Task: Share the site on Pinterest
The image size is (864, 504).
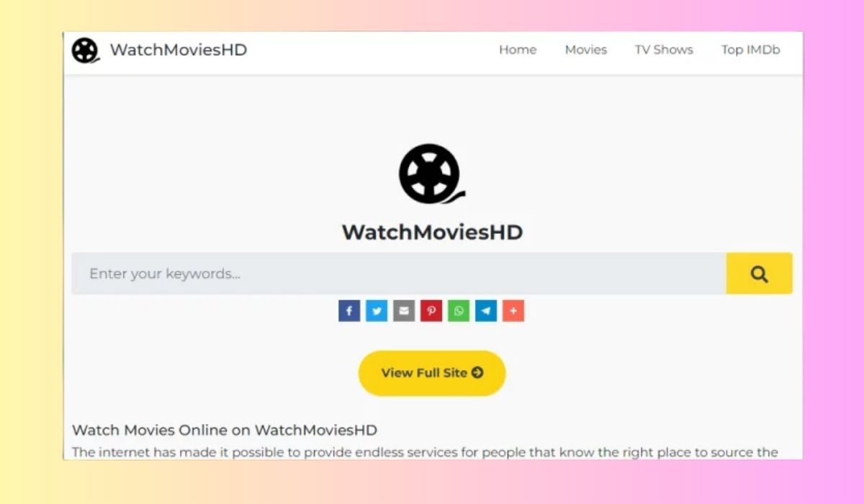Action: tap(431, 311)
